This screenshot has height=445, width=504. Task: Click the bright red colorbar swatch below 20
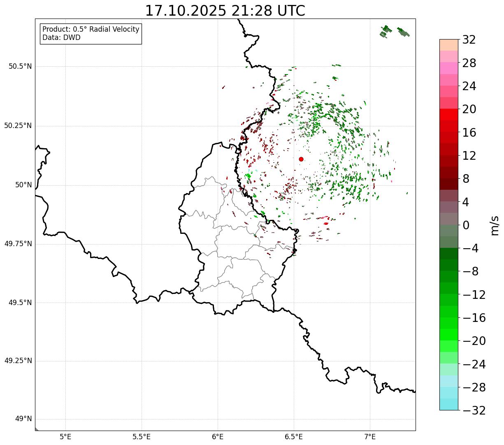(x=448, y=114)
